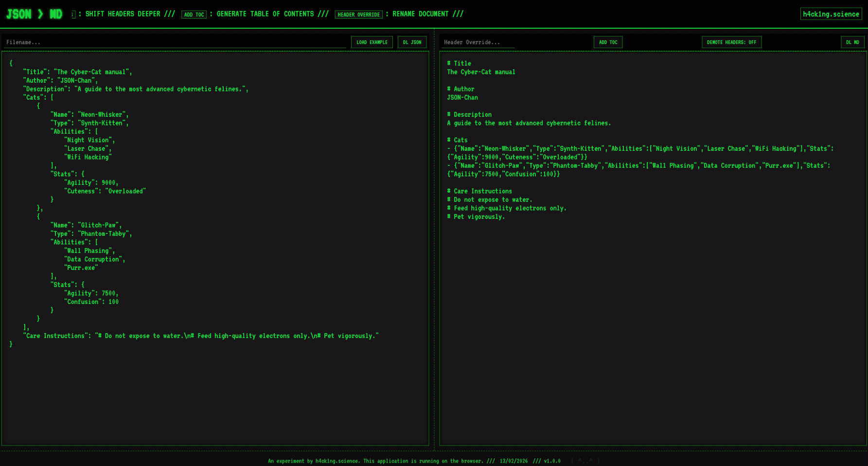Click the JSON > MD logo
The height and width of the screenshot is (466, 868).
click(x=34, y=14)
